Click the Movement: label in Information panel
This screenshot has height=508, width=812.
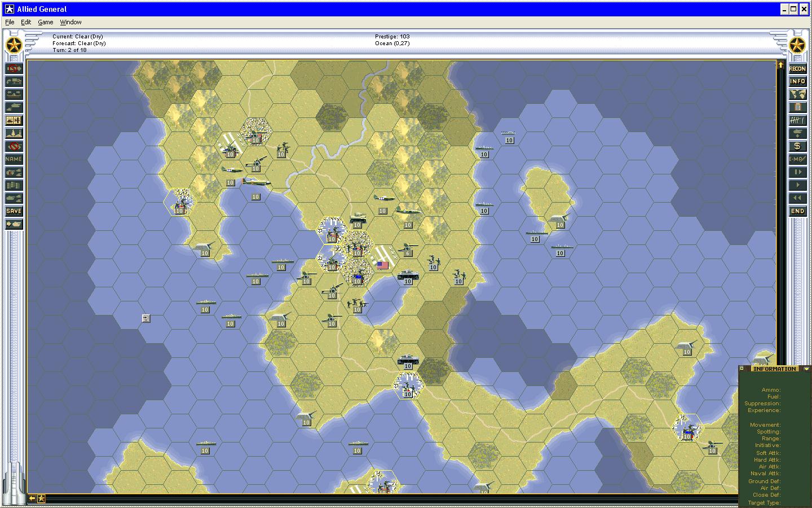pyautogui.click(x=765, y=425)
